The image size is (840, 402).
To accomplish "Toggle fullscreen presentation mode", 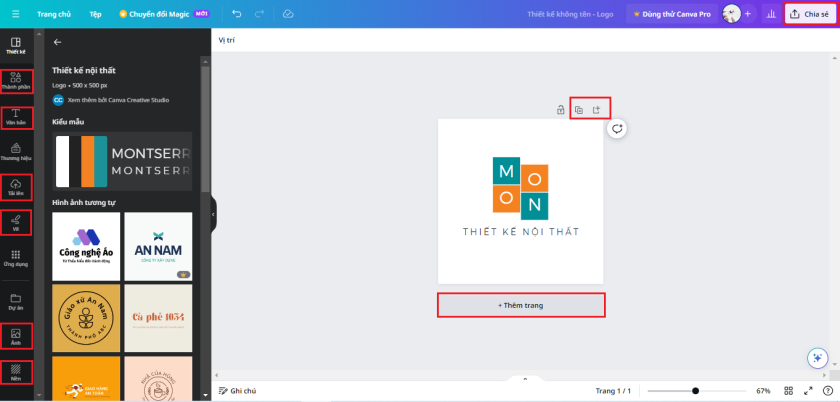I will tap(808, 391).
